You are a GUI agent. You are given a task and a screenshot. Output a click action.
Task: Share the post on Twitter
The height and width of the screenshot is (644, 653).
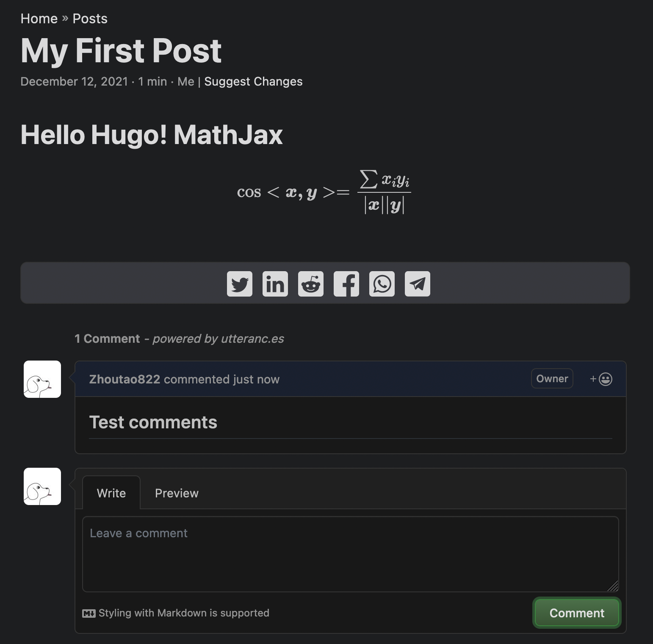click(240, 284)
